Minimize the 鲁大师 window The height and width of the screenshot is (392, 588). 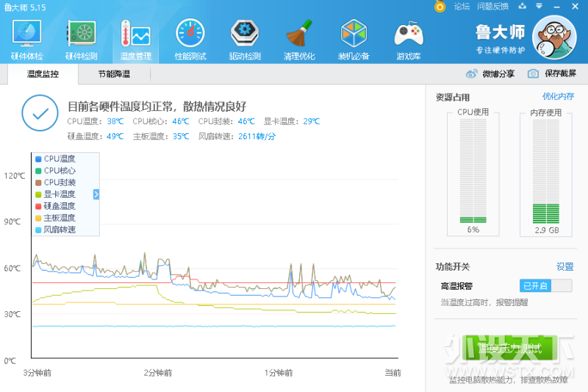tap(556, 7)
